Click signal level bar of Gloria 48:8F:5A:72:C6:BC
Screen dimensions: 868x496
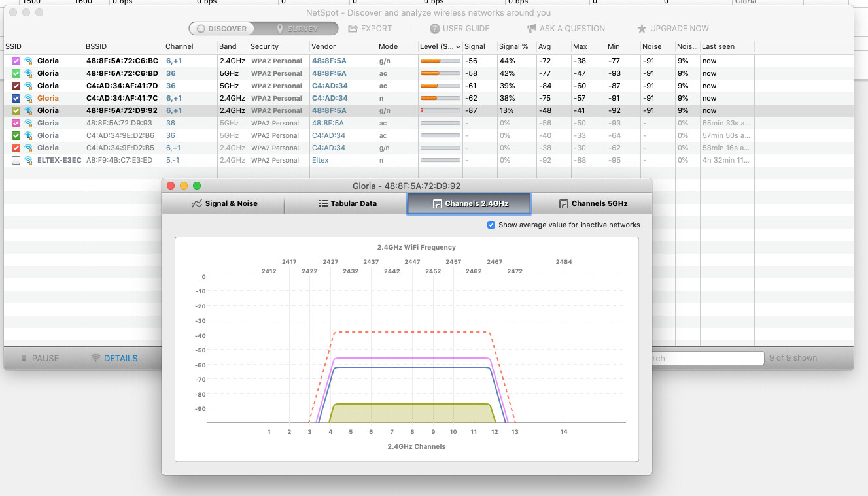pos(439,61)
